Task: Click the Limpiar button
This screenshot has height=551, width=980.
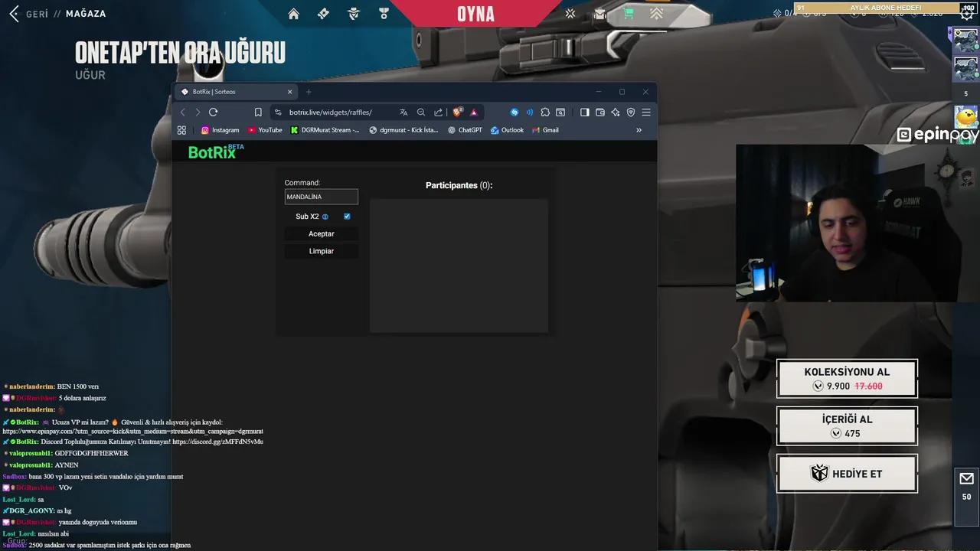Action: click(322, 251)
